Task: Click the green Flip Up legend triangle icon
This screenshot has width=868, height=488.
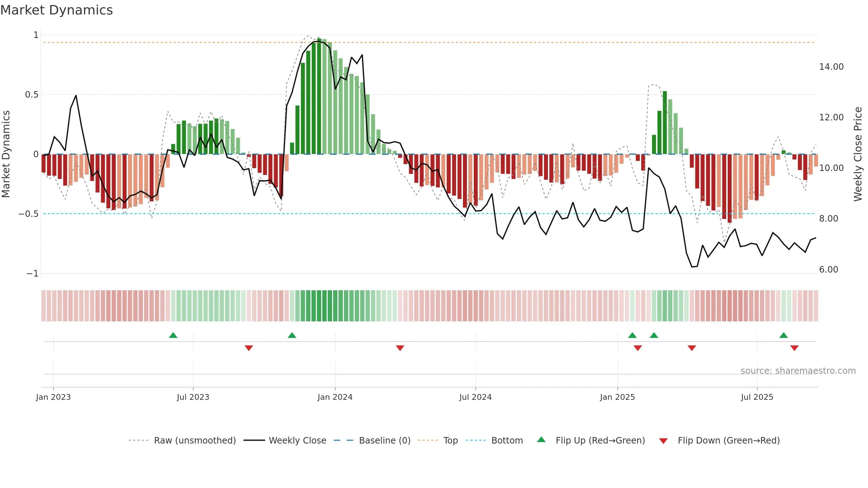Action: (x=541, y=440)
